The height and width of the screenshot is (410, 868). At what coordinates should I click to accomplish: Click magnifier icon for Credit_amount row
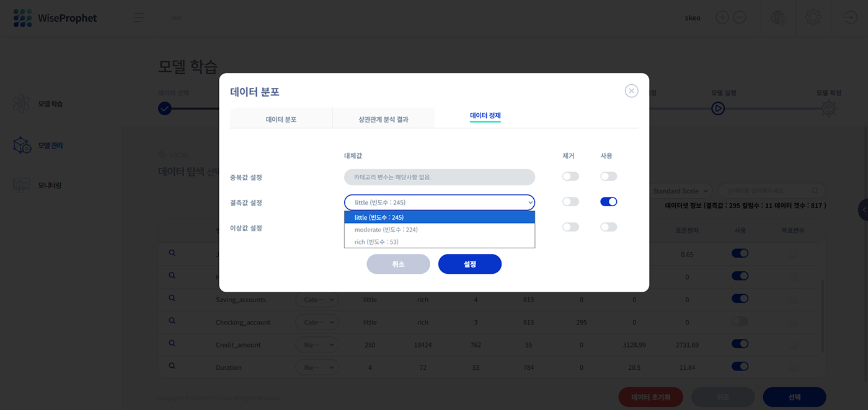(x=172, y=343)
